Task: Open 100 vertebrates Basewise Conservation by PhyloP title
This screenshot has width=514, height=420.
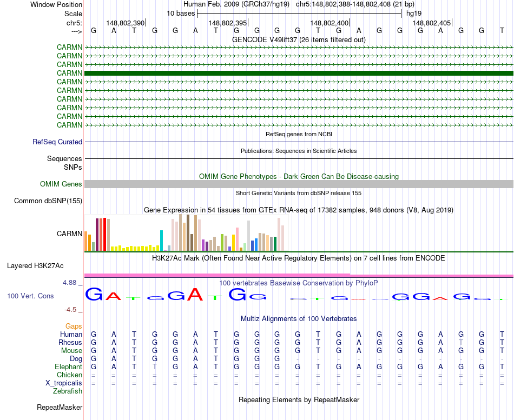Action: [x=299, y=283]
